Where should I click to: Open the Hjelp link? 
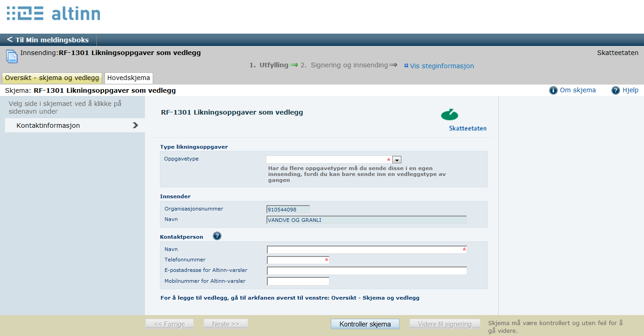pos(630,90)
